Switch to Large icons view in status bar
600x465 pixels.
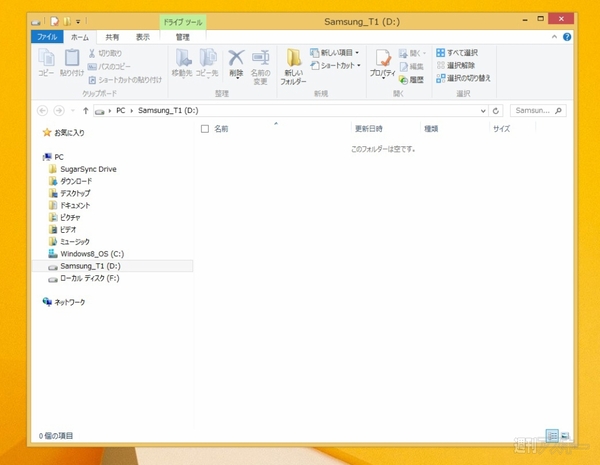click(565, 436)
